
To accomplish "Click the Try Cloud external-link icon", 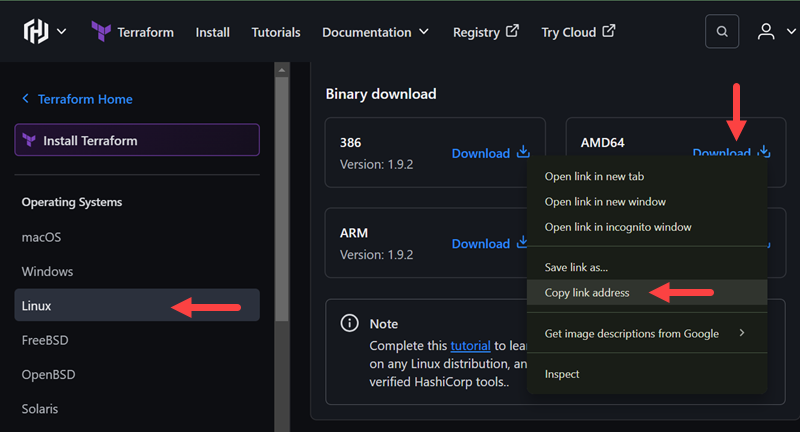I will click(609, 31).
